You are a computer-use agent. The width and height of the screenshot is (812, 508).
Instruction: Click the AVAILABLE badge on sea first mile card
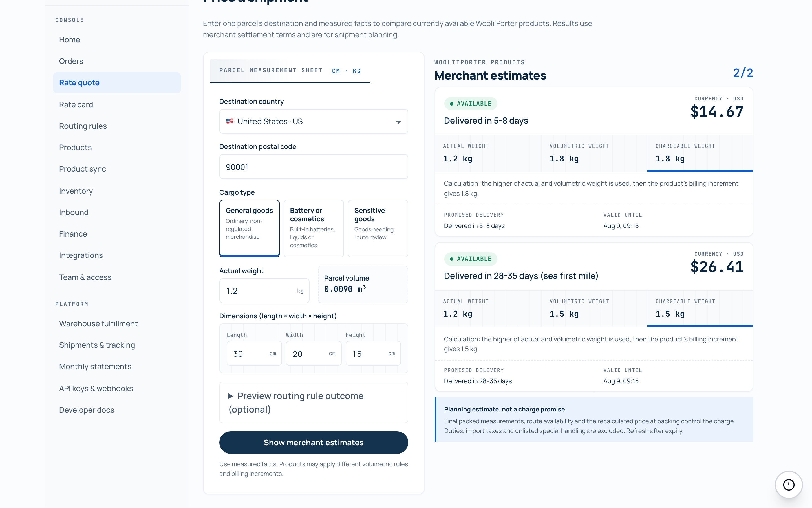click(x=471, y=259)
